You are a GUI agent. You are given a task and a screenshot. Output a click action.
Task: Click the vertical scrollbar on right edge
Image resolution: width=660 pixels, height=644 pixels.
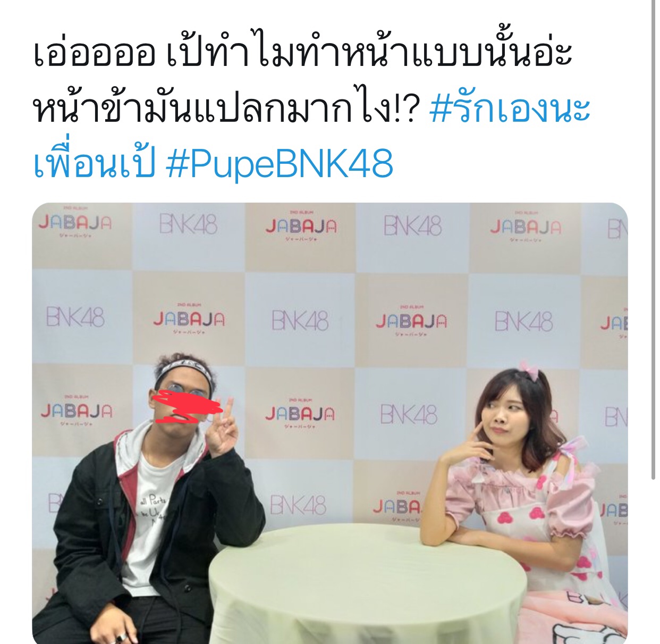(x=653, y=239)
